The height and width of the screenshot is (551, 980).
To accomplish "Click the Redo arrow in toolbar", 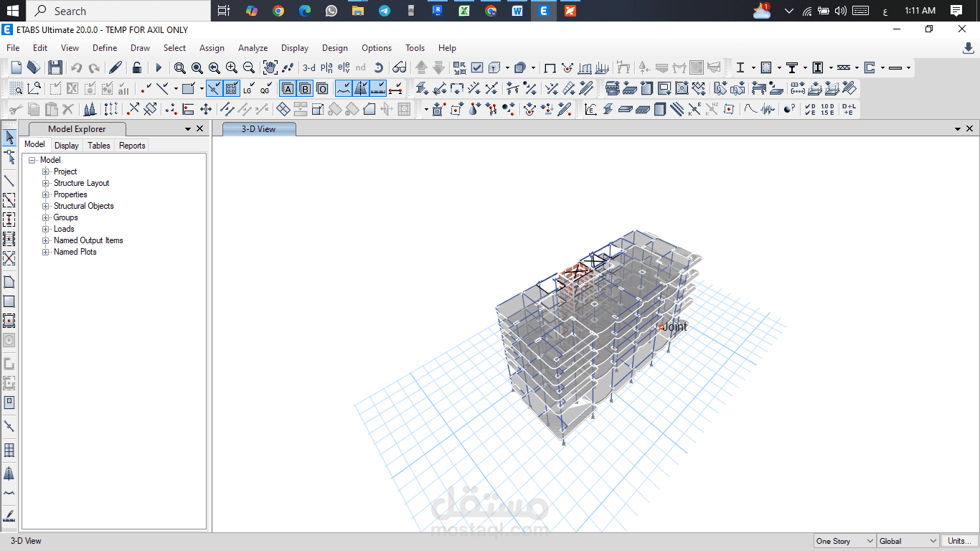I will [x=93, y=67].
